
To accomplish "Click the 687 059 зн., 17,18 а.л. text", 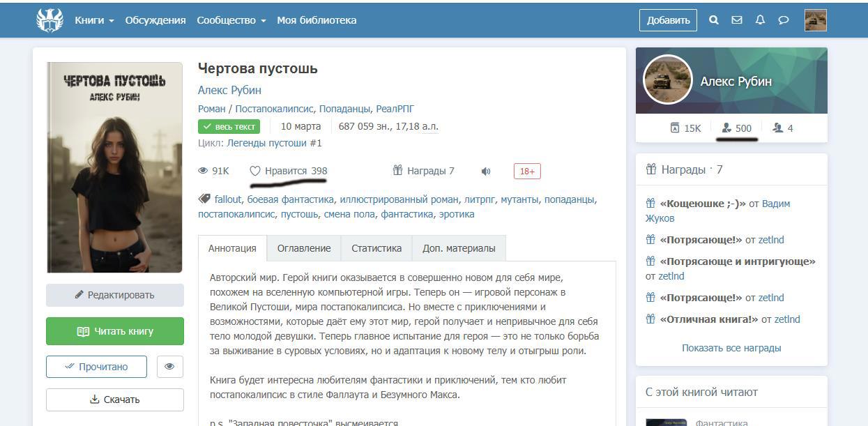I will tap(388, 126).
